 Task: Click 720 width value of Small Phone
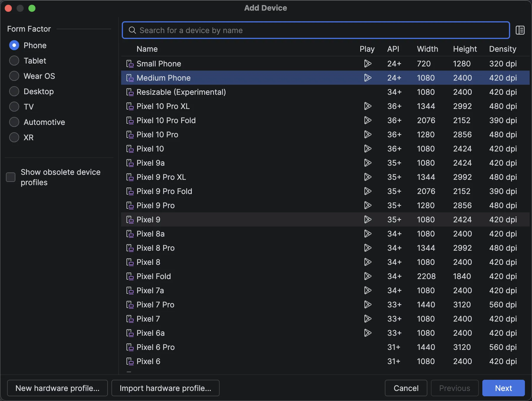click(x=424, y=64)
